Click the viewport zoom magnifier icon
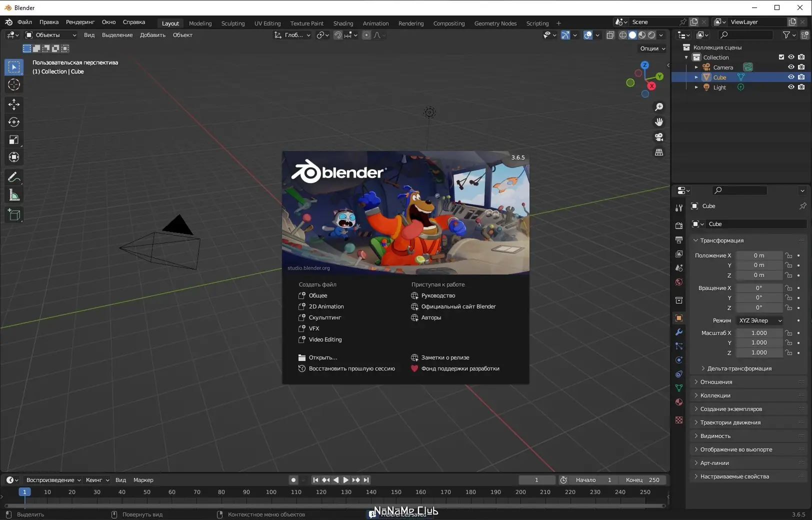 pyautogui.click(x=659, y=107)
